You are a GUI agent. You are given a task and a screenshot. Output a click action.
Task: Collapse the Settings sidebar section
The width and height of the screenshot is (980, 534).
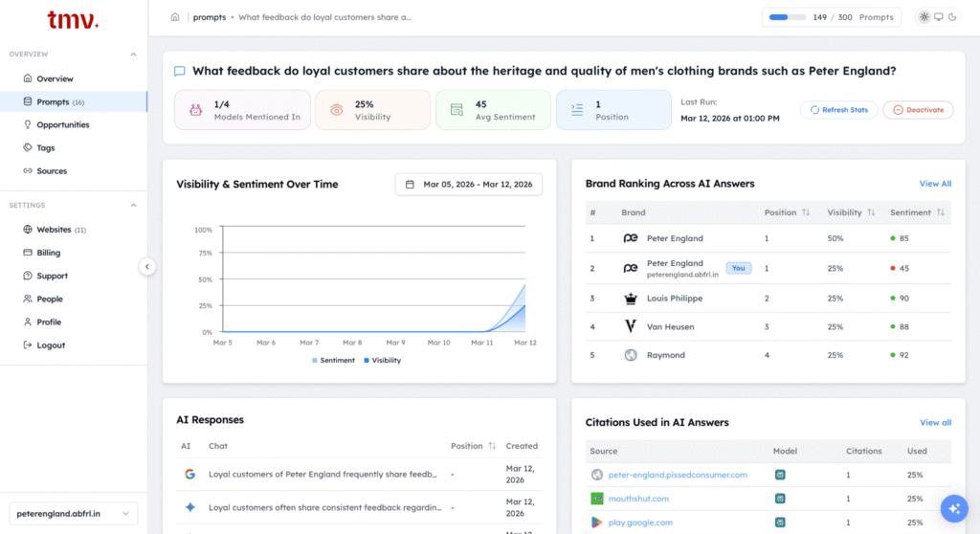(x=133, y=205)
